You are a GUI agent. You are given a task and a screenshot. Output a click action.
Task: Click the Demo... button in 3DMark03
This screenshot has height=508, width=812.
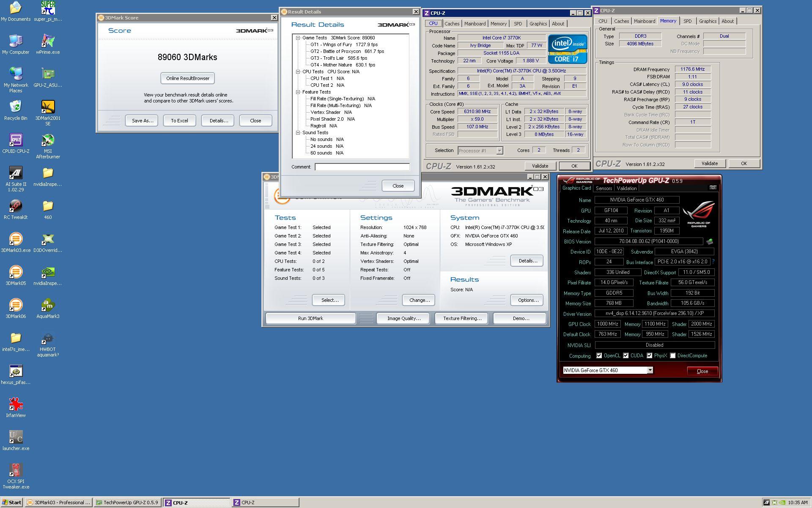tap(520, 318)
